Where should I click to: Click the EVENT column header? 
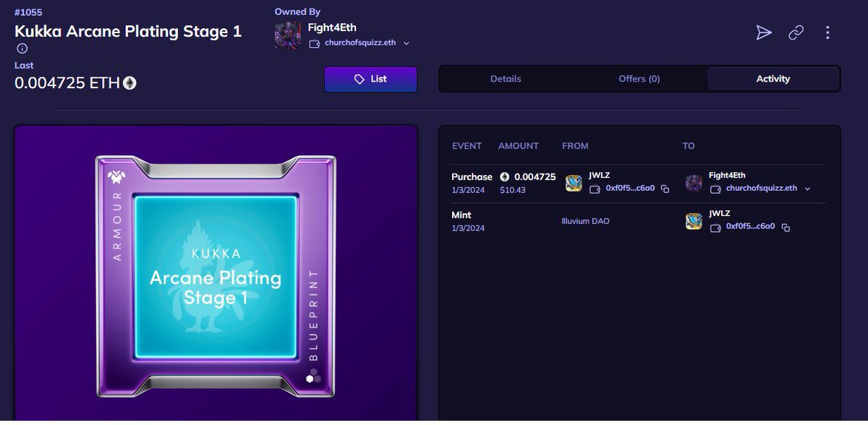coord(467,146)
